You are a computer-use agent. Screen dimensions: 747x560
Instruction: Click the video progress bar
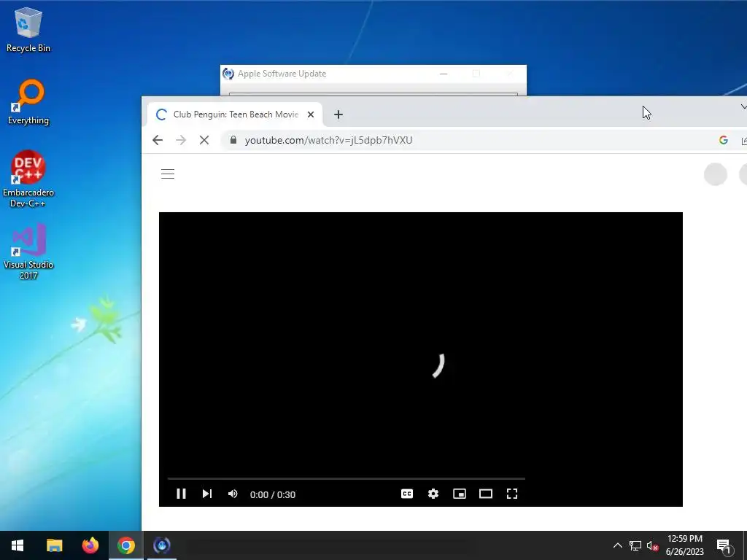(347, 478)
